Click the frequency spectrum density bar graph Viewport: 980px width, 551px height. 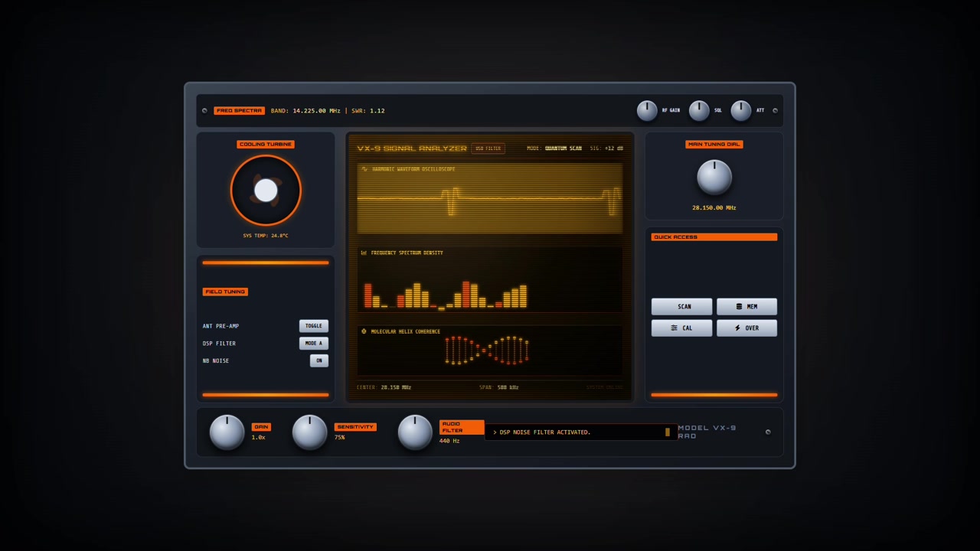(445, 294)
